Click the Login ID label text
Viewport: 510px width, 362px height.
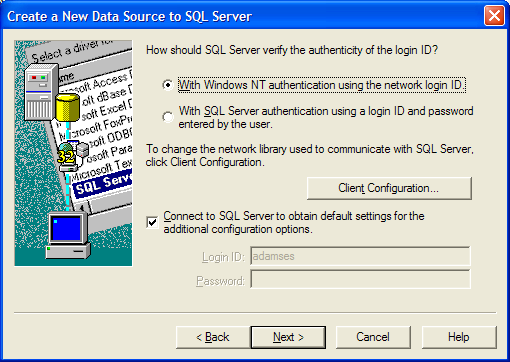(223, 257)
